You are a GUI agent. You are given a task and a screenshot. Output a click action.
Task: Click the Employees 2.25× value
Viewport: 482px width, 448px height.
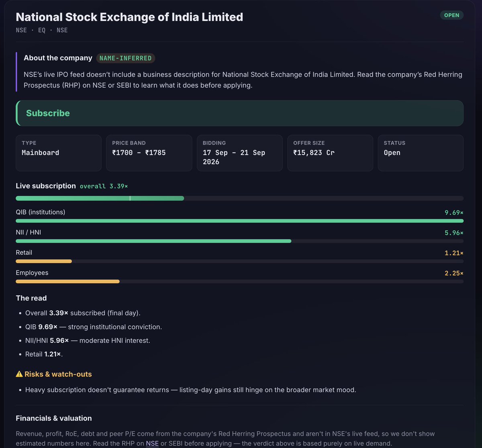click(454, 273)
